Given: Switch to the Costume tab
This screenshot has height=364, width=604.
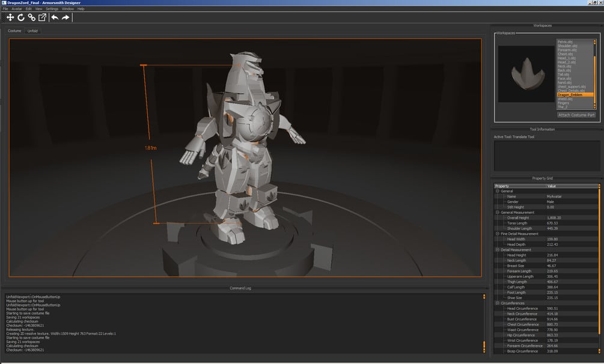Looking at the screenshot, I should click(x=14, y=31).
